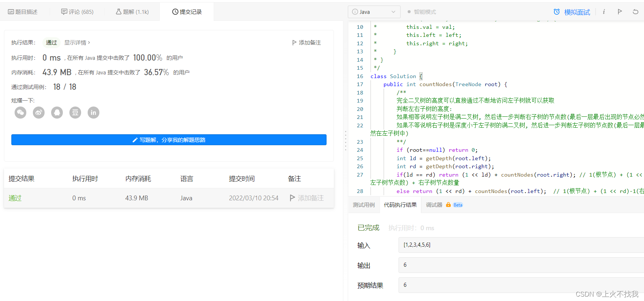
Task: Share result via QQ bell icon
Action: click(57, 112)
